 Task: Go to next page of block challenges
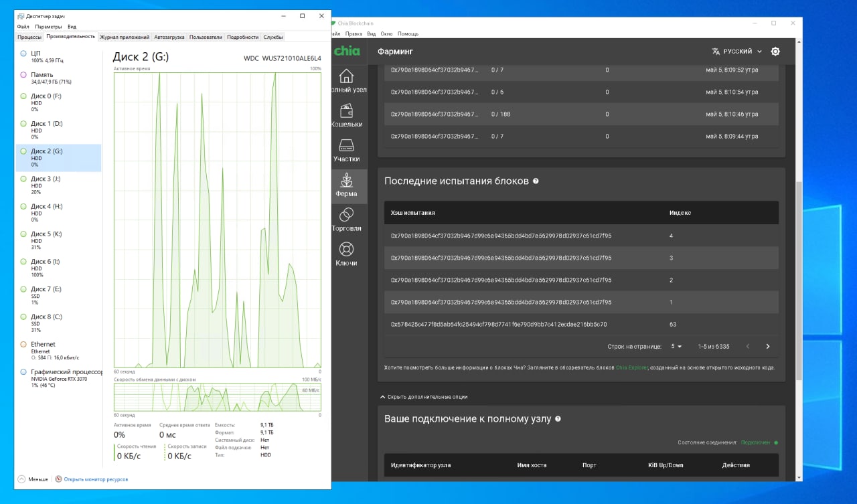pyautogui.click(x=768, y=346)
